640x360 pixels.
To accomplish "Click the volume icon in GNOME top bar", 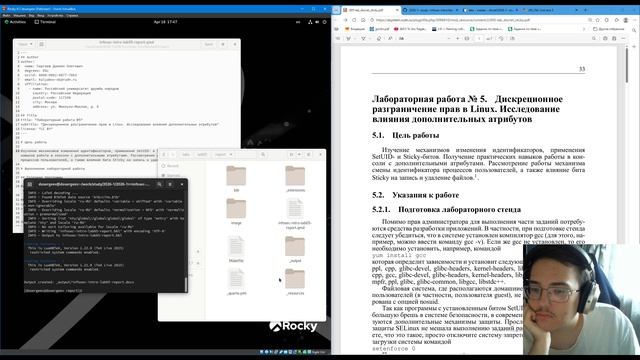I will (317, 22).
